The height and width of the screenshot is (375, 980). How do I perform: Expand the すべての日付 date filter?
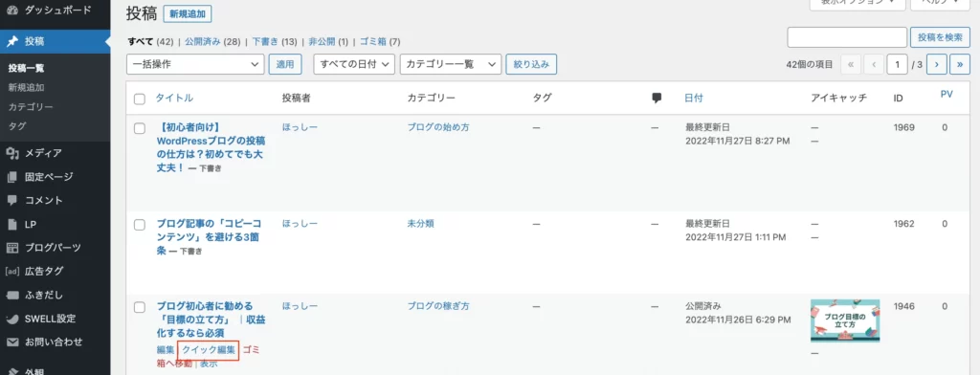[x=354, y=64]
